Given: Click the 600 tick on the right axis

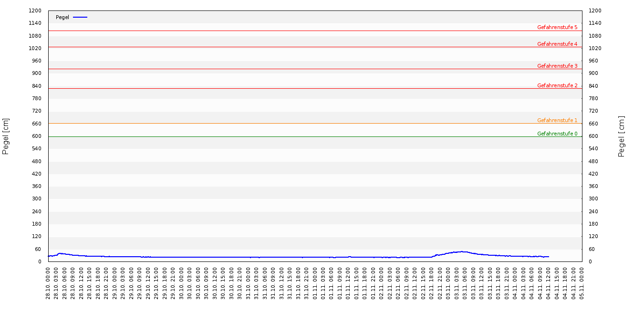Looking at the screenshot, I should coord(594,136).
